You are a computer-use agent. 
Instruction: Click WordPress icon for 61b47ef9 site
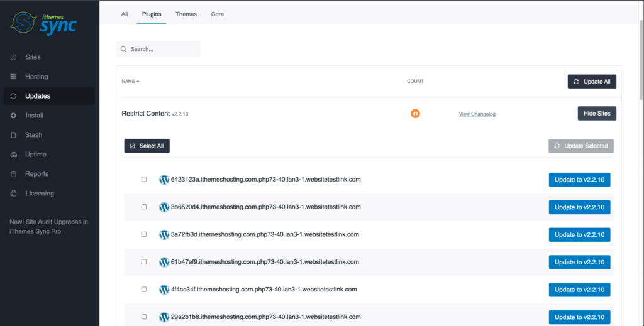pos(164,262)
